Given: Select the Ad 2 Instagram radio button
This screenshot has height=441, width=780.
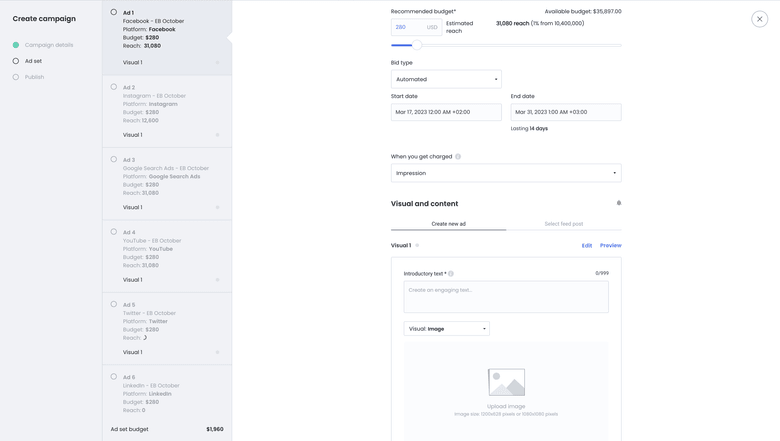Looking at the screenshot, I should click(114, 87).
